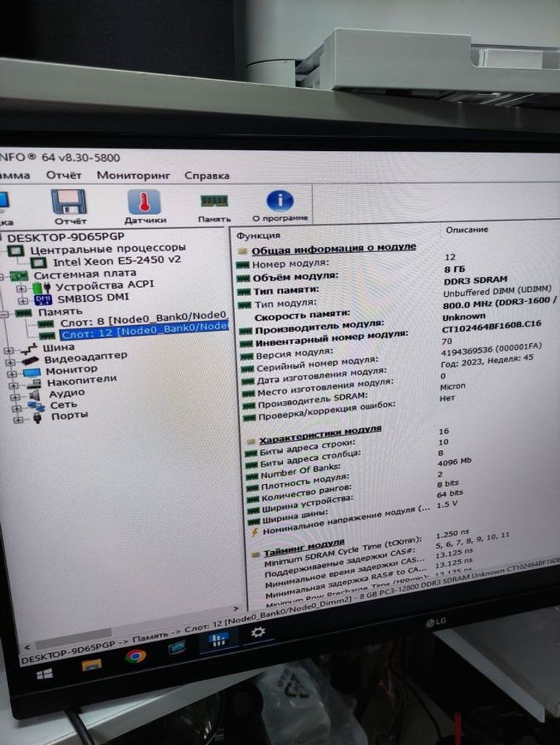Image resolution: width=560 pixels, height=745 pixels.
Task: Click the Описание column header
Action: click(467, 230)
